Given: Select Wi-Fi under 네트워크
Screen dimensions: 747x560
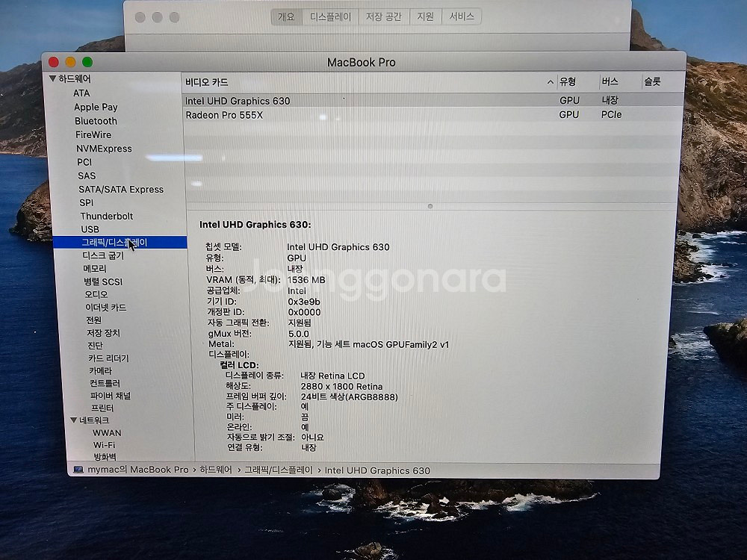Looking at the screenshot, I should coord(104,445).
